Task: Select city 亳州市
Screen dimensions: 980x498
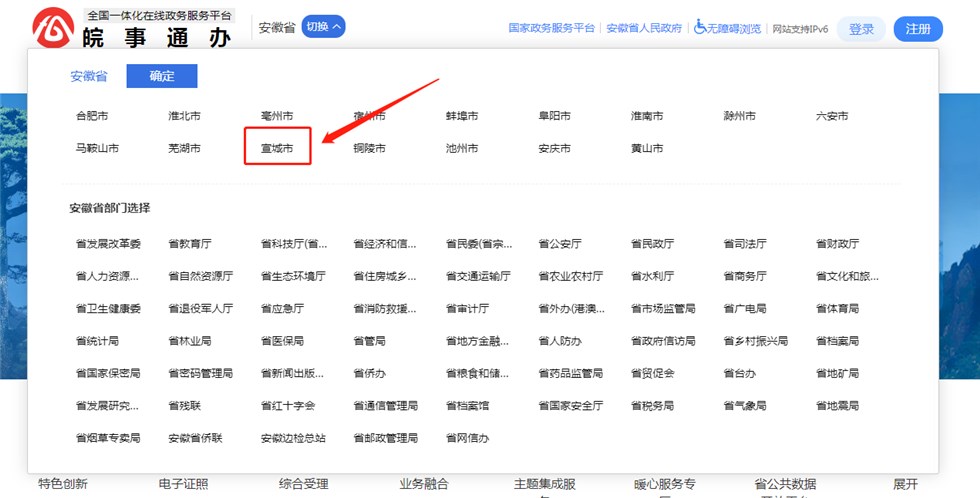Action: pyautogui.click(x=277, y=116)
